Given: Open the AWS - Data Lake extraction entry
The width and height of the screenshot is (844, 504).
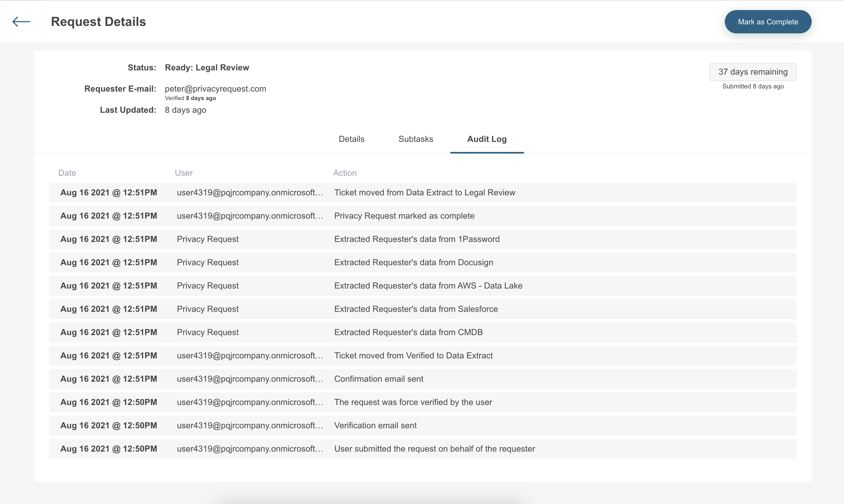Looking at the screenshot, I should click(428, 286).
